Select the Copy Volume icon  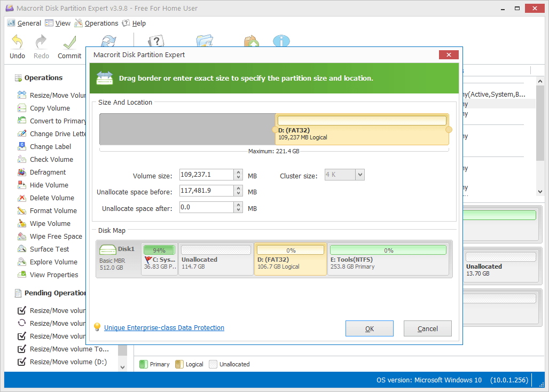22,108
